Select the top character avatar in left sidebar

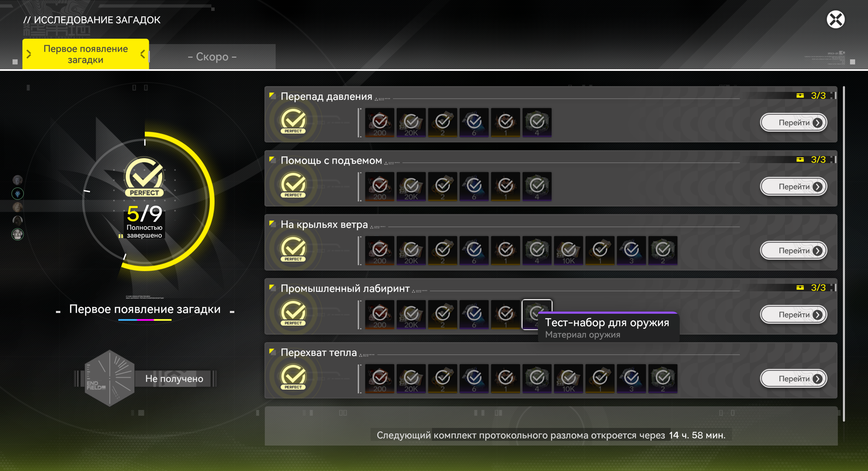18,180
